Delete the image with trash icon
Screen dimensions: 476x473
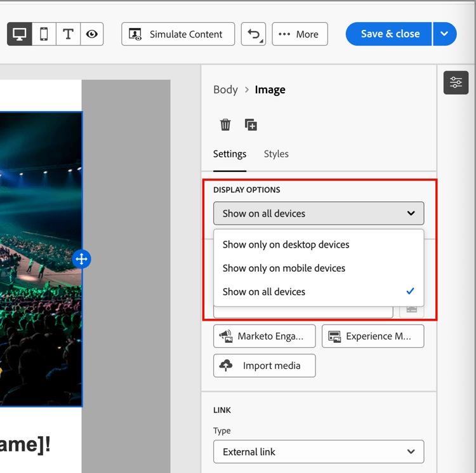click(x=225, y=124)
